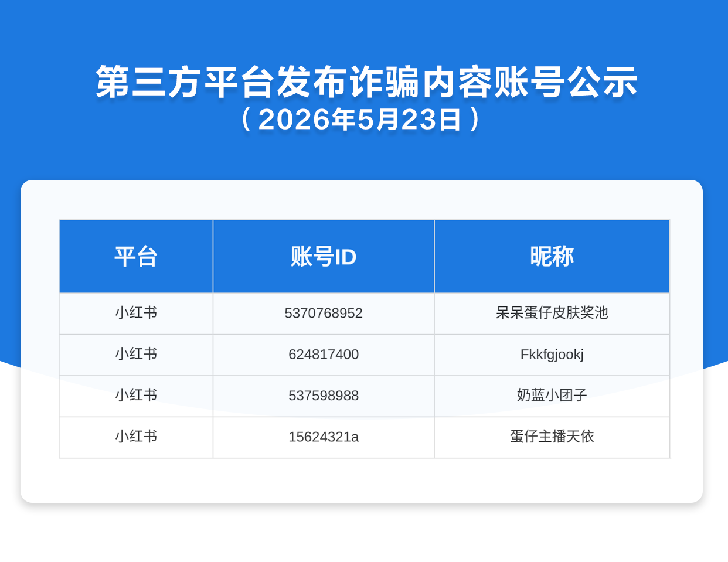Select account ID 15624321a
Image resolution: width=728 pixels, height=562 pixels.
pos(324,437)
